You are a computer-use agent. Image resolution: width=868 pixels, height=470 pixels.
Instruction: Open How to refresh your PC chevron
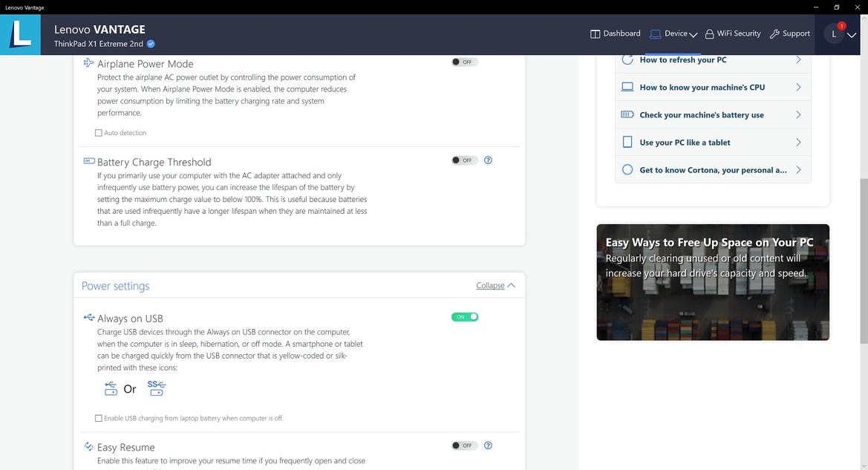point(798,60)
